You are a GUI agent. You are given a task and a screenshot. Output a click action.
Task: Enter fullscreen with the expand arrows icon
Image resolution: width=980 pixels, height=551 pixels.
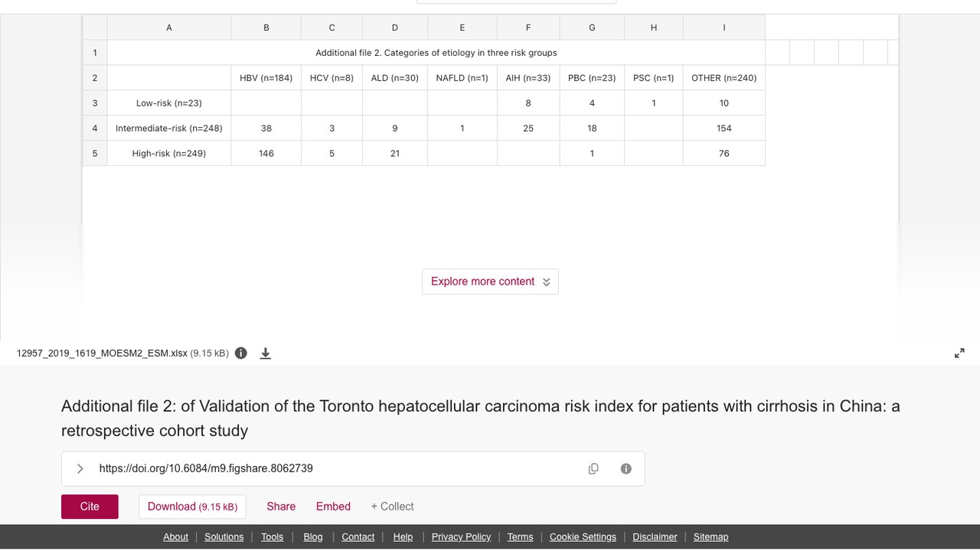coord(959,353)
